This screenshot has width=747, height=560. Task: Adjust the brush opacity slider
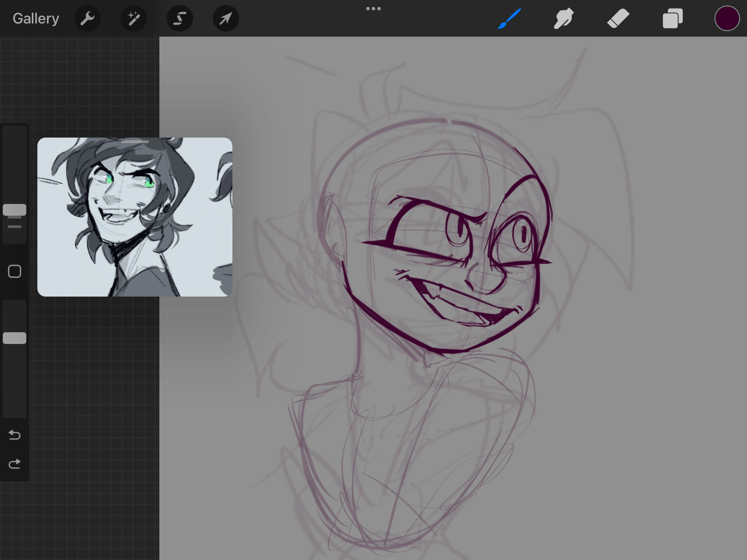14,337
